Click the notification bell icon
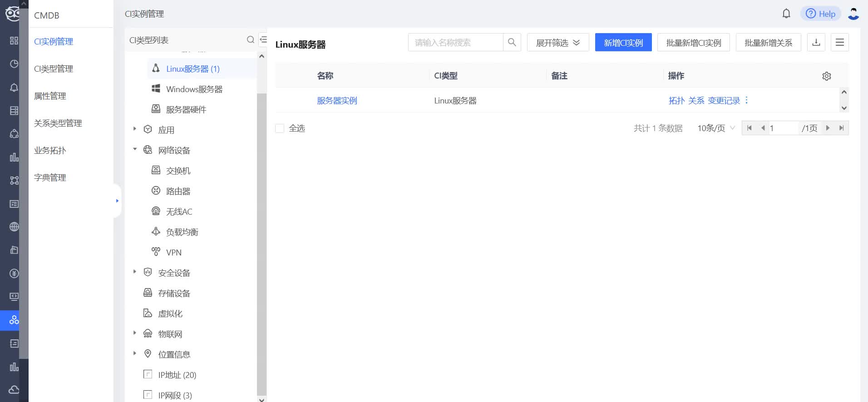This screenshot has width=868, height=402. coord(786,14)
